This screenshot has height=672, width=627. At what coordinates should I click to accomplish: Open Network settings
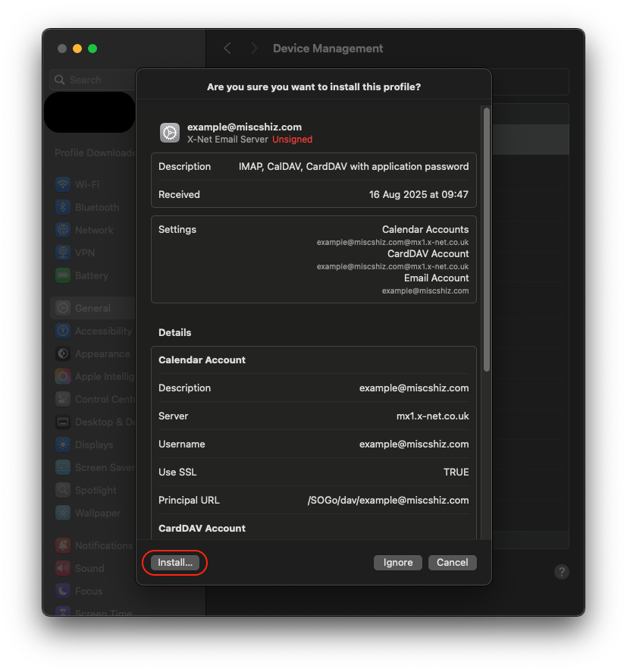[x=62, y=230]
